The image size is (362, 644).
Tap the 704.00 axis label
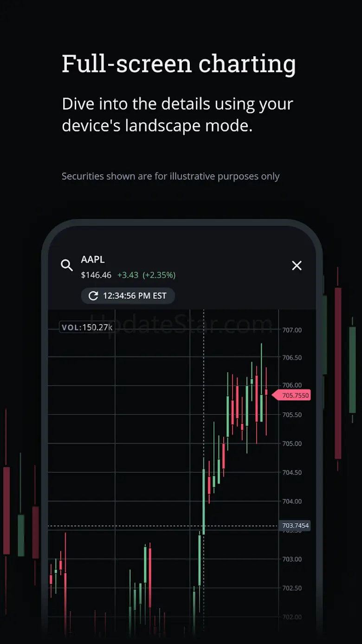tap(292, 501)
